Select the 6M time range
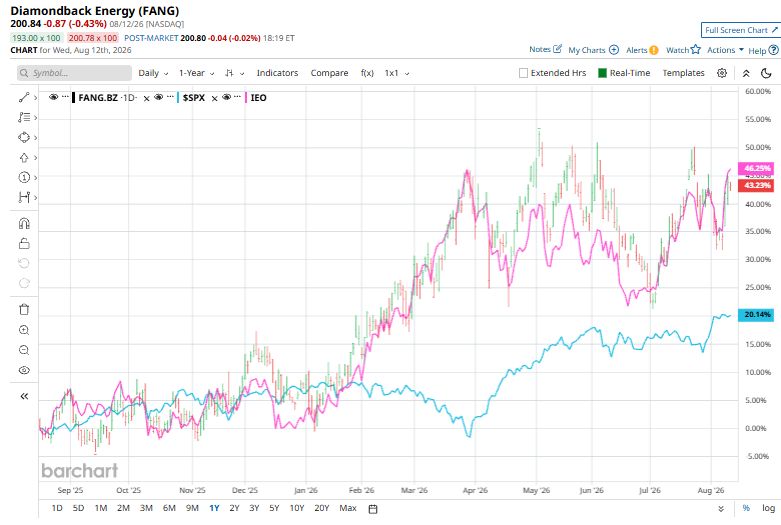781x525 pixels. 169,508
